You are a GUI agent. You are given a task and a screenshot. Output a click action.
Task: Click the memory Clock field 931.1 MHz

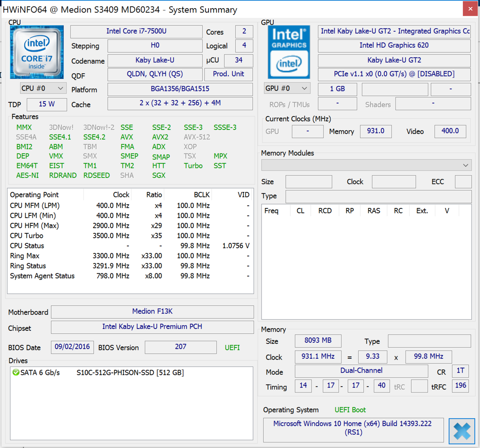[x=318, y=357]
